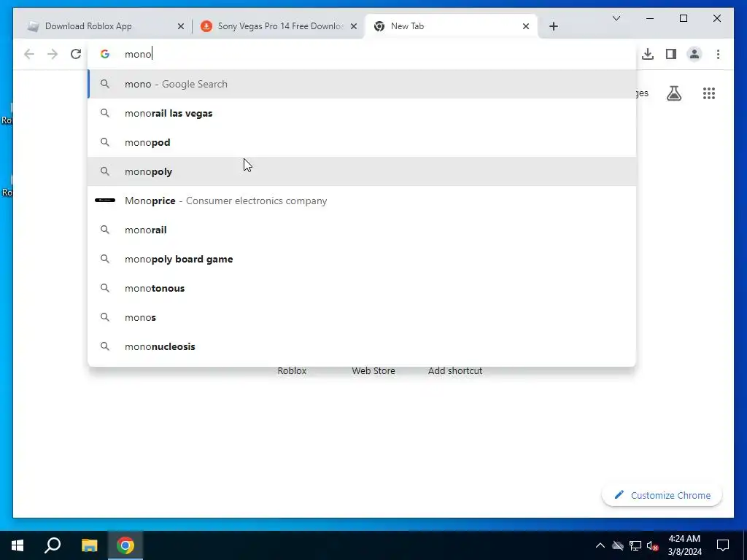
Task: Choose 'mononucleosis' suggestion
Action: pos(362,346)
